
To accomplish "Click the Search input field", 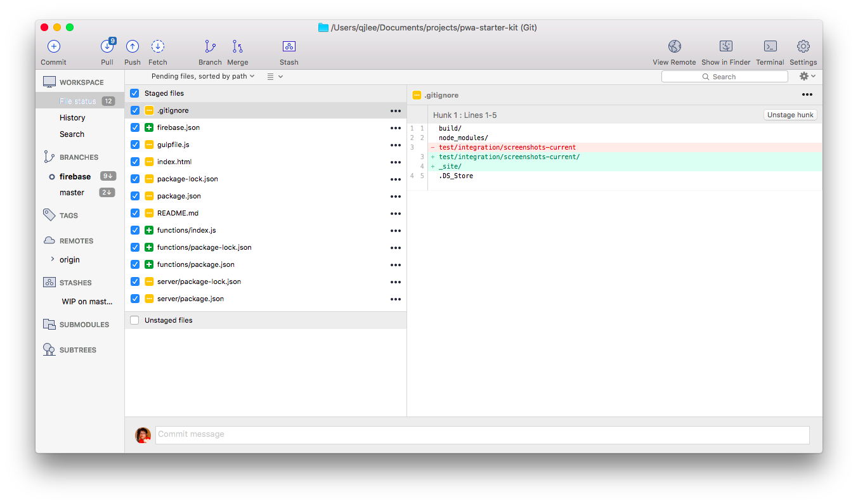I will (725, 76).
